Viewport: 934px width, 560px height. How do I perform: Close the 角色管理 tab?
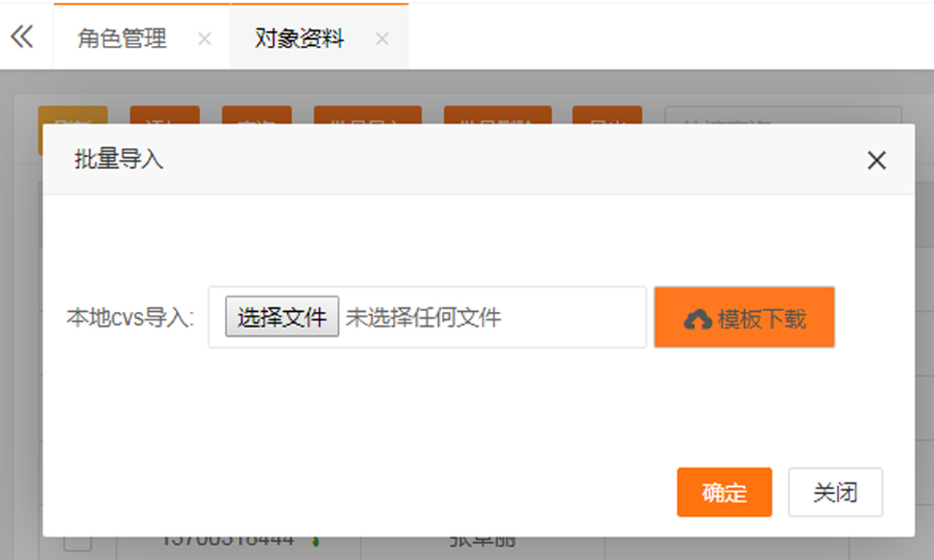click(x=205, y=39)
